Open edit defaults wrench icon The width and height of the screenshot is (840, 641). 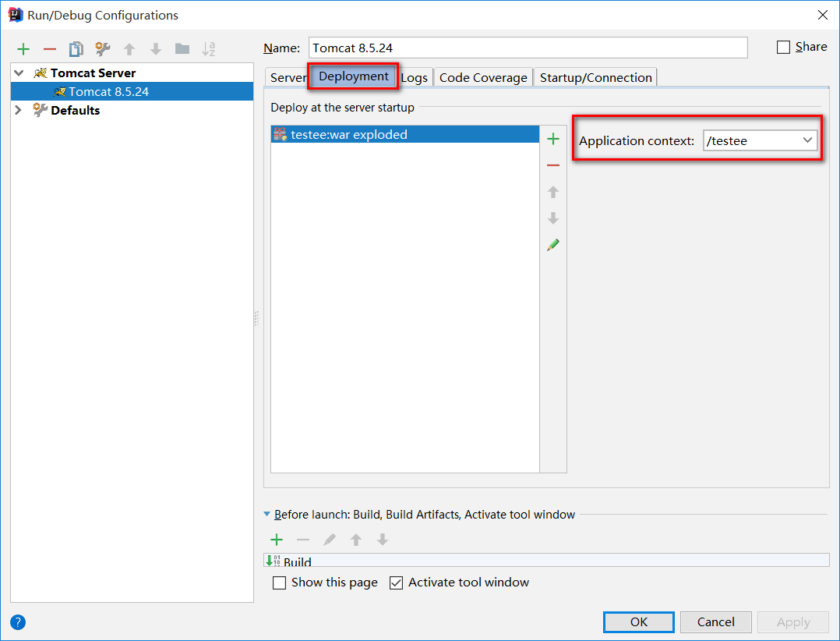click(102, 49)
